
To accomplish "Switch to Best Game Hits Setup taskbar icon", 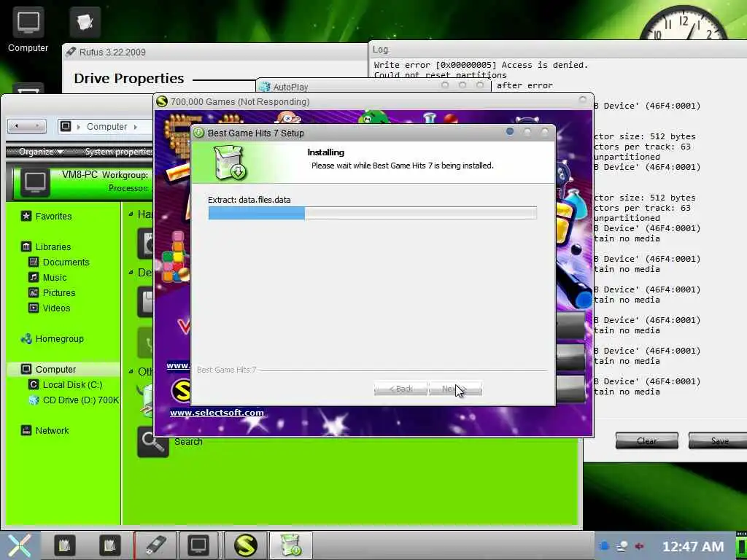I will pos(290,545).
